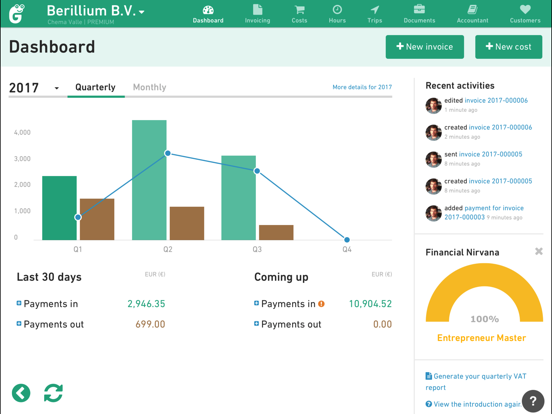552x414 pixels.
Task: Click the green back arrow icon
Action: point(21,393)
